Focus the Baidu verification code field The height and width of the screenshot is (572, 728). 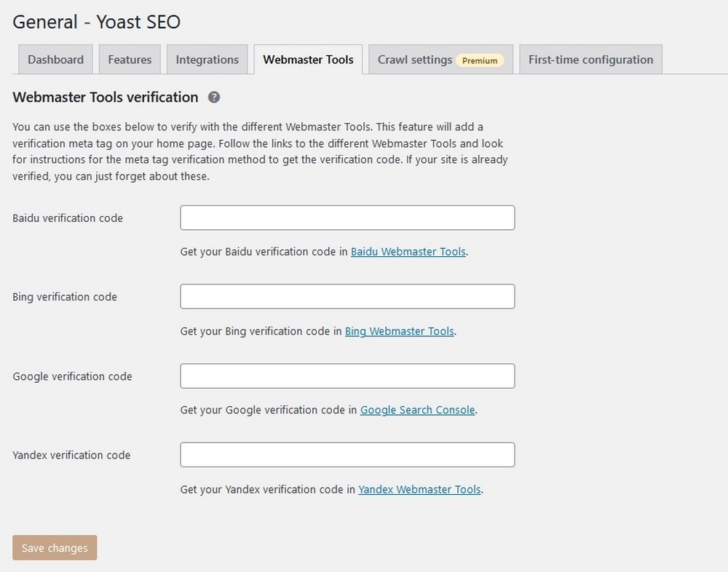click(347, 218)
